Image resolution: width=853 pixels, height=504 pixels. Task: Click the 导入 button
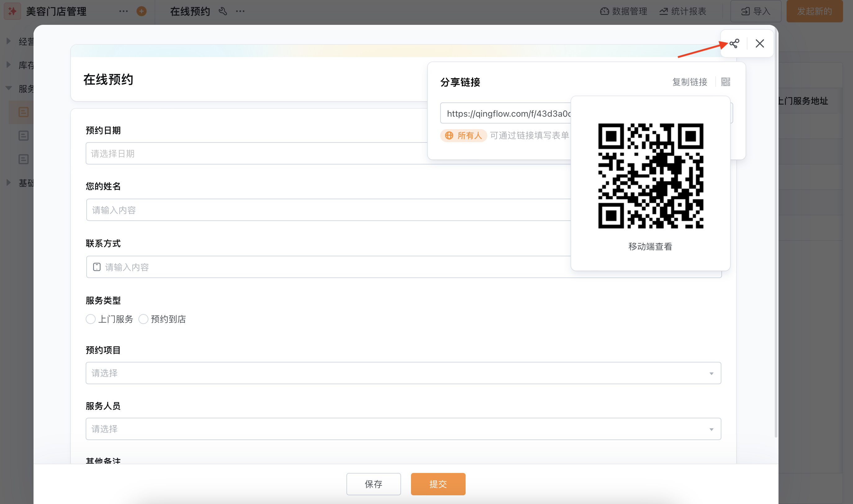point(756,11)
